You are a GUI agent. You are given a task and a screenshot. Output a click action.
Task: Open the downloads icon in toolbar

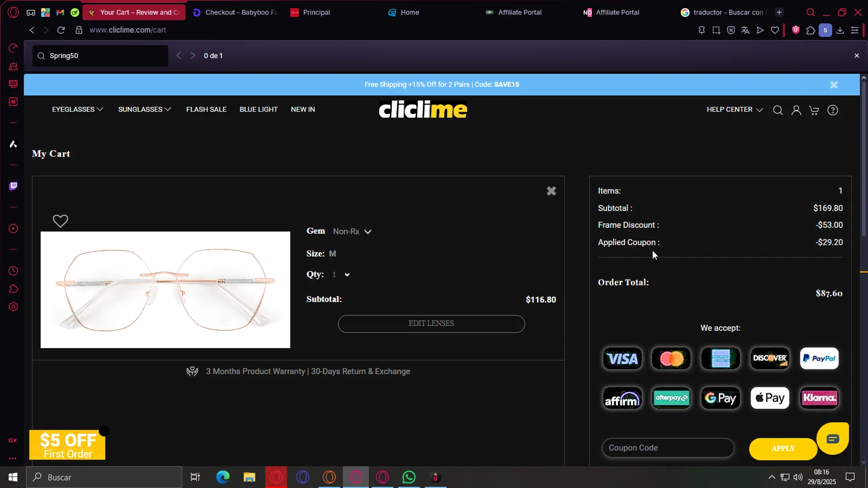pyautogui.click(x=840, y=30)
